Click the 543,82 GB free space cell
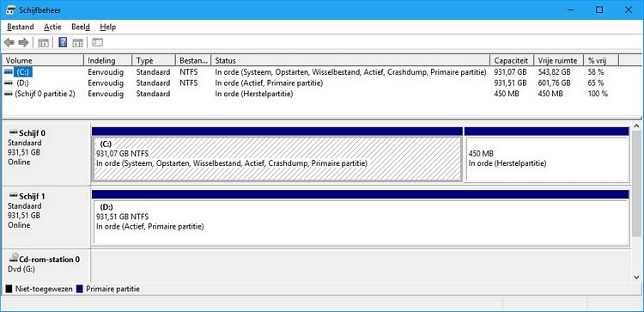644x312 pixels. tap(554, 72)
